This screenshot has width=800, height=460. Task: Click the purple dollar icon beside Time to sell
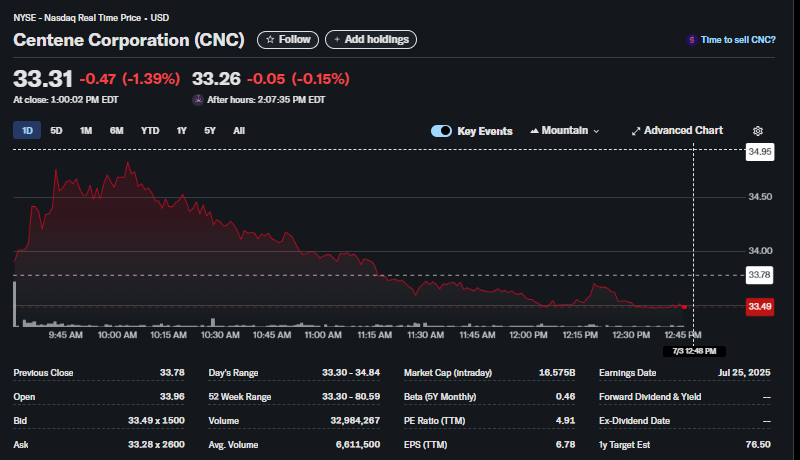pyautogui.click(x=691, y=40)
